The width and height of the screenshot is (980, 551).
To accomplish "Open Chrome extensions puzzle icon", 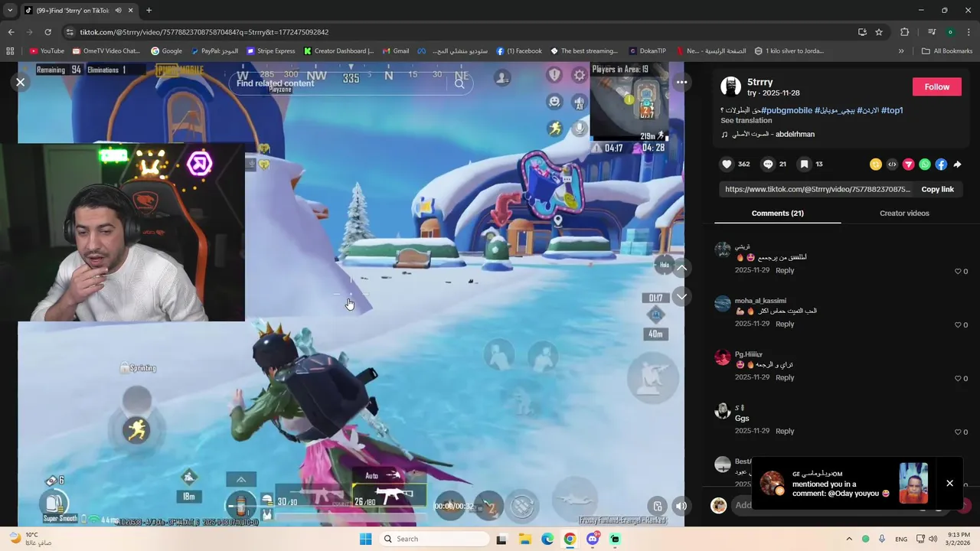I will point(904,32).
